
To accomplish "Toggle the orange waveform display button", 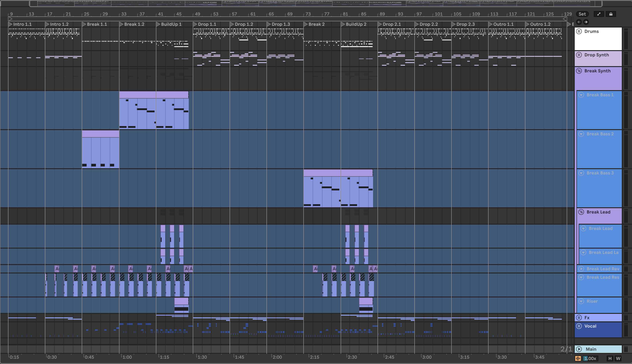I will pos(578,358).
